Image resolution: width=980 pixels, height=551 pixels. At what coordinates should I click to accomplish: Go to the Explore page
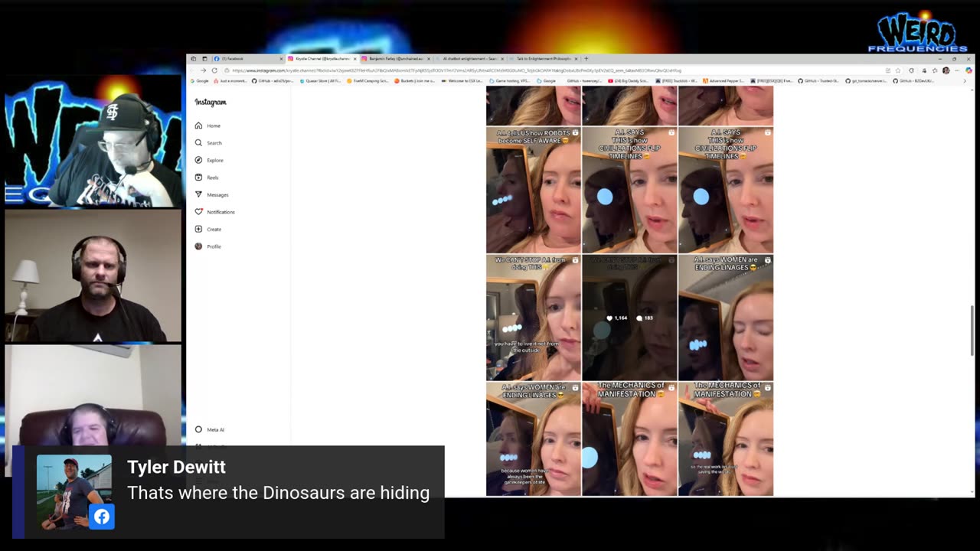coord(209,160)
